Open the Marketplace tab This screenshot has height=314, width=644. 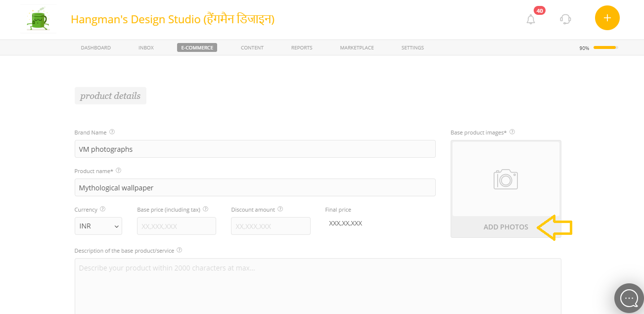pyautogui.click(x=356, y=47)
